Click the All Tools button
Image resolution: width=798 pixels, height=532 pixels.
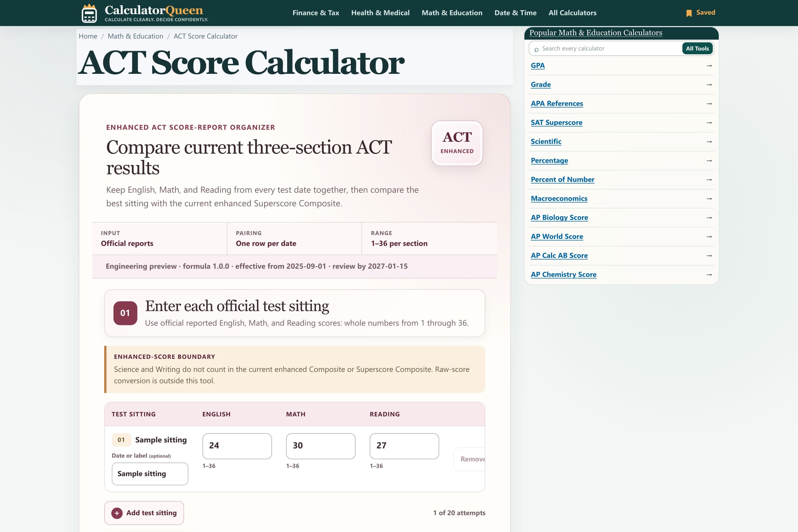697,49
